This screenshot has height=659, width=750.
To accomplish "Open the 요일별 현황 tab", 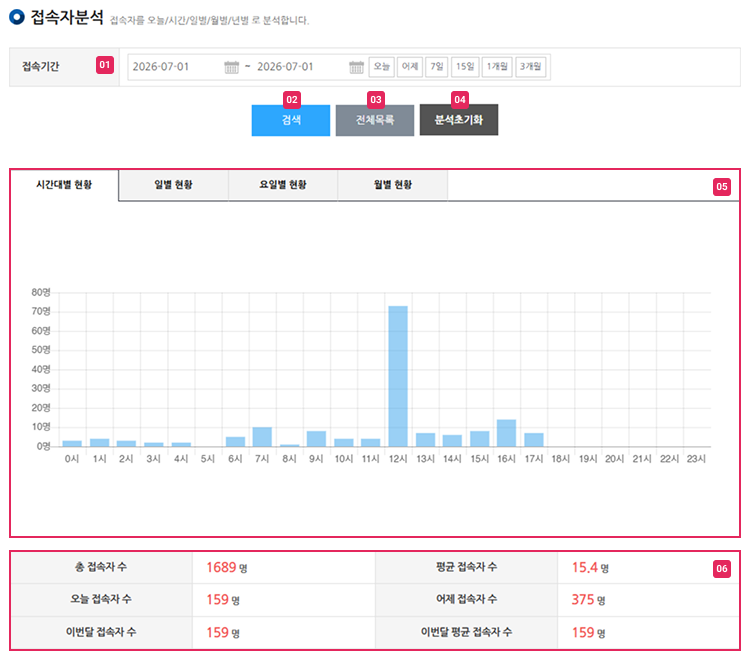I will [283, 185].
